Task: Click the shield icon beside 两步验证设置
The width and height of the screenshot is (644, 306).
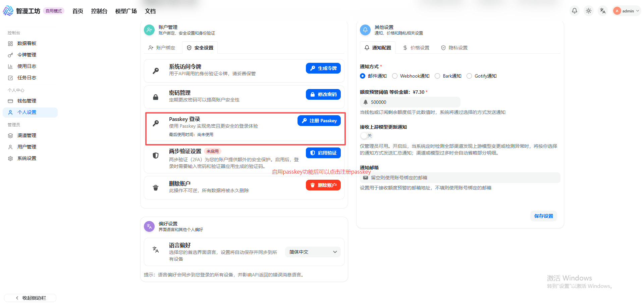Action: click(156, 156)
